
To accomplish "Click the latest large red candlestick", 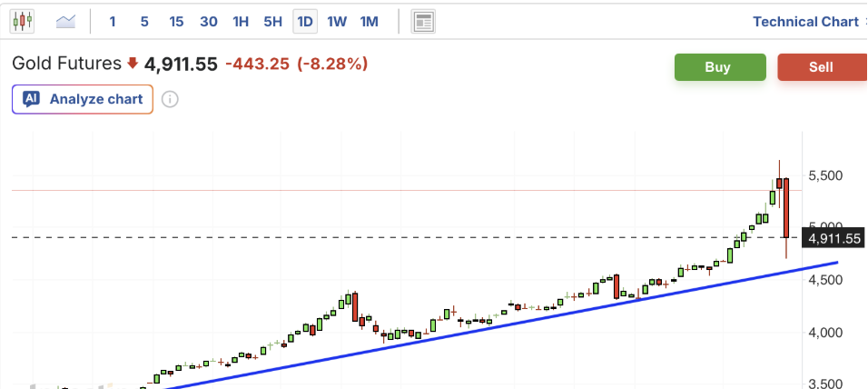I will (x=786, y=208).
